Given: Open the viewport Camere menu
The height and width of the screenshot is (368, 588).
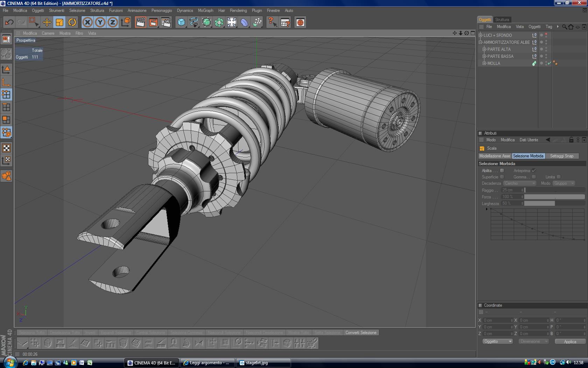Looking at the screenshot, I should coord(48,33).
